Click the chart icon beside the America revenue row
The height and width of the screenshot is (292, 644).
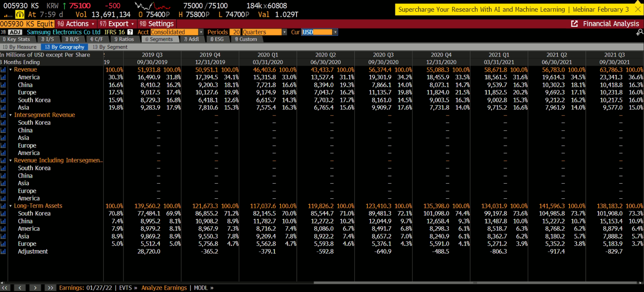point(3,77)
